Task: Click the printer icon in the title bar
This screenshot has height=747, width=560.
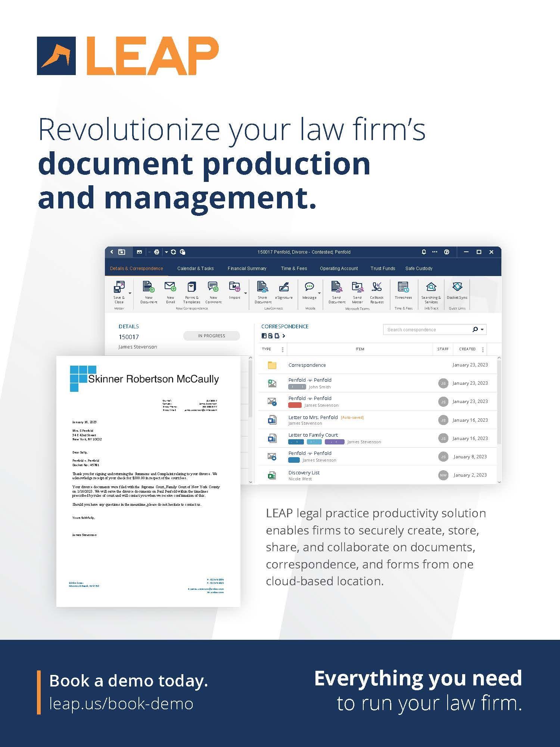Action: pos(157,252)
